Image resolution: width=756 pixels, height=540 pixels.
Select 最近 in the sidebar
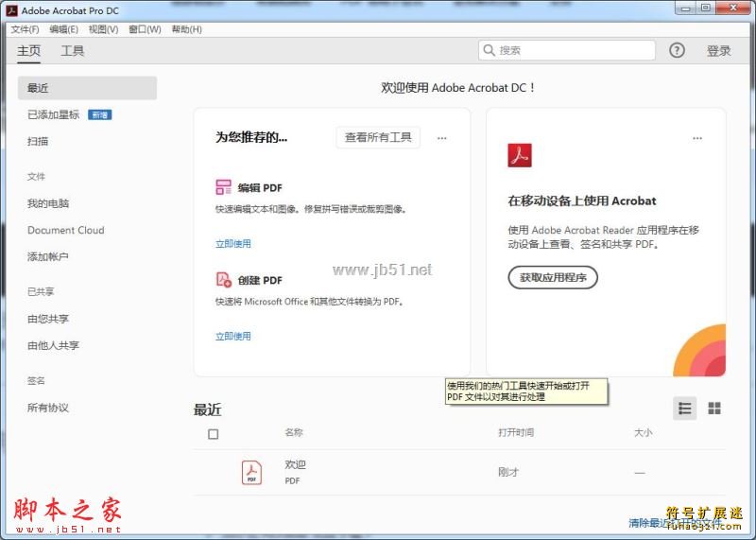click(x=87, y=88)
